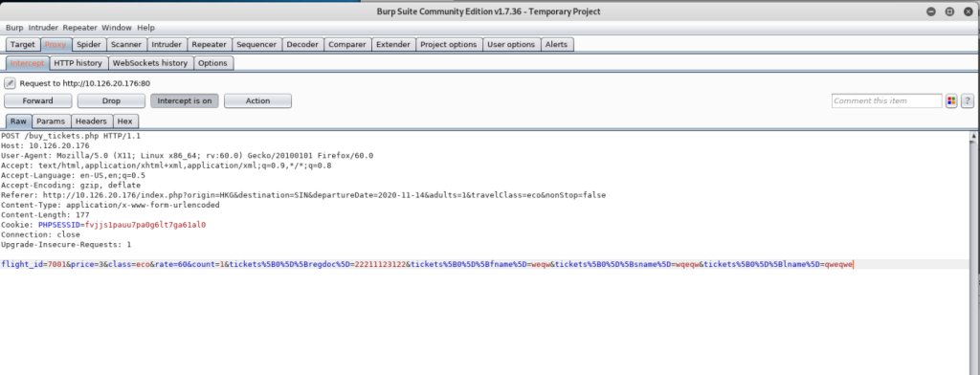Click the regdoc value 22211123122
This screenshot has height=375, width=980.
(381, 264)
